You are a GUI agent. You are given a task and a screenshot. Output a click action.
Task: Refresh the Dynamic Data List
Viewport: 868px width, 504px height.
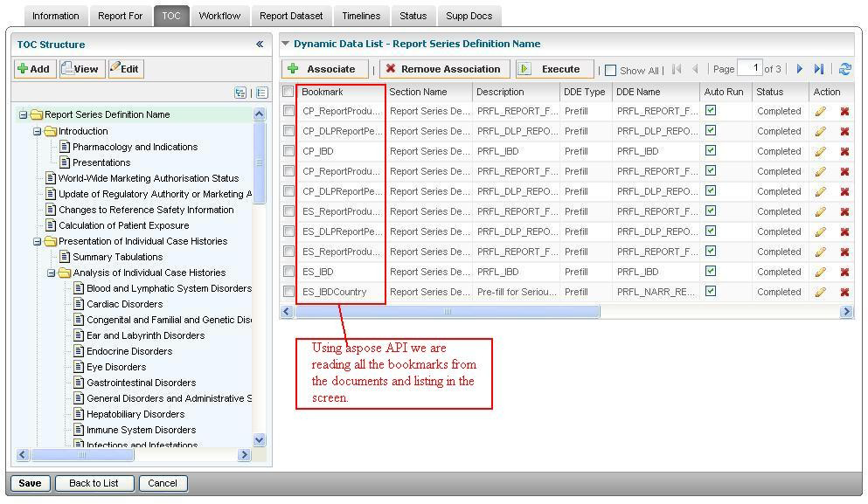coord(844,69)
